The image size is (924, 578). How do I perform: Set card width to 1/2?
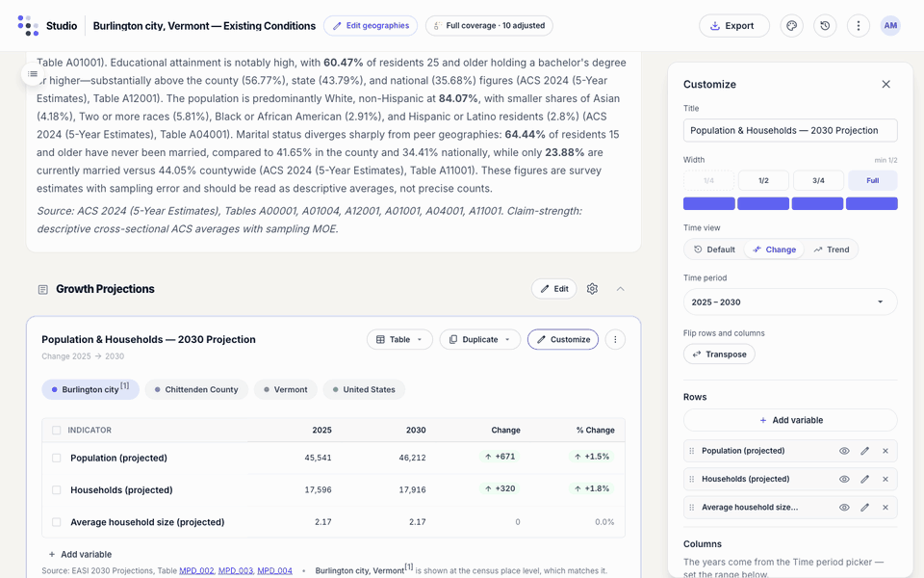(x=763, y=180)
